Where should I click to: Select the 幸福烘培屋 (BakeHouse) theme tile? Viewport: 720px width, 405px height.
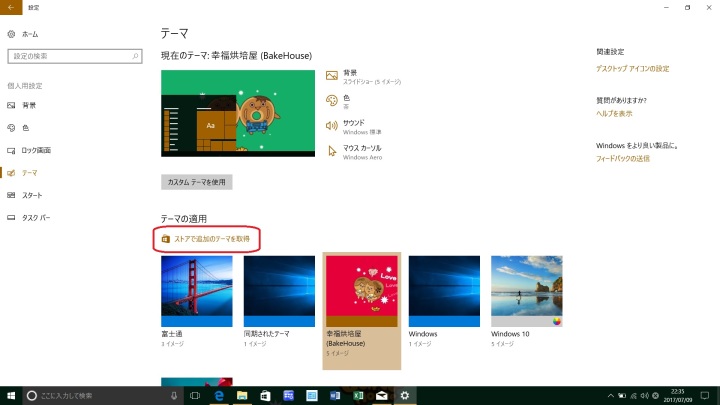361,311
